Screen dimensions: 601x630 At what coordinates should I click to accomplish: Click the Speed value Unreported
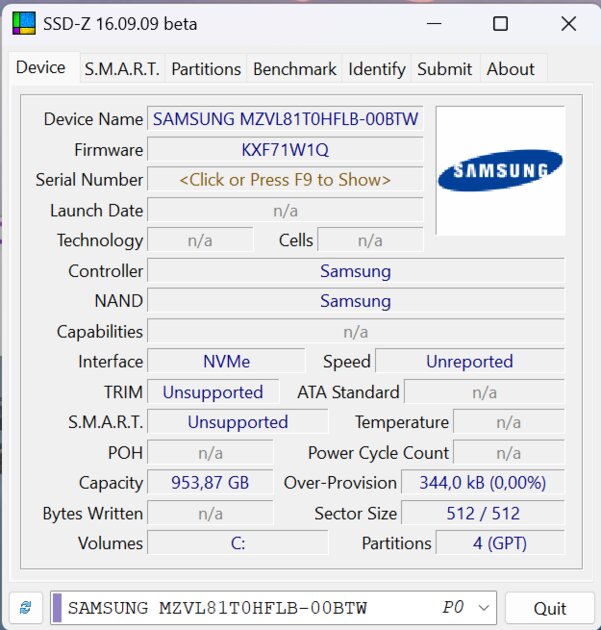pyautogui.click(x=470, y=362)
